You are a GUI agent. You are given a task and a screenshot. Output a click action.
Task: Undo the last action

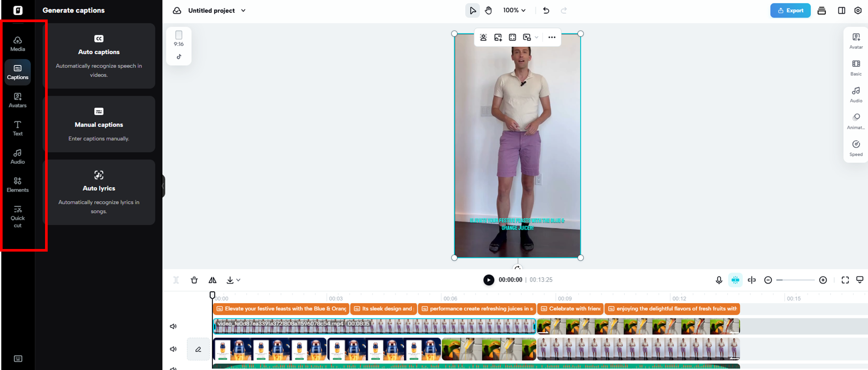click(x=546, y=10)
